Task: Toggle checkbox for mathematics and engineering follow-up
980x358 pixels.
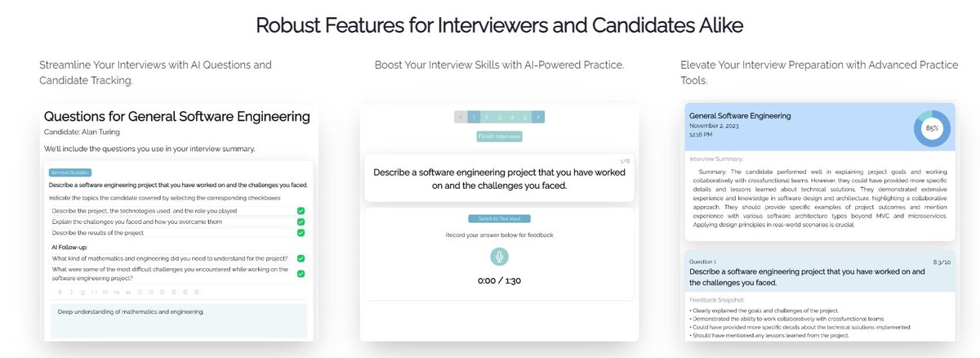Action: tap(301, 258)
